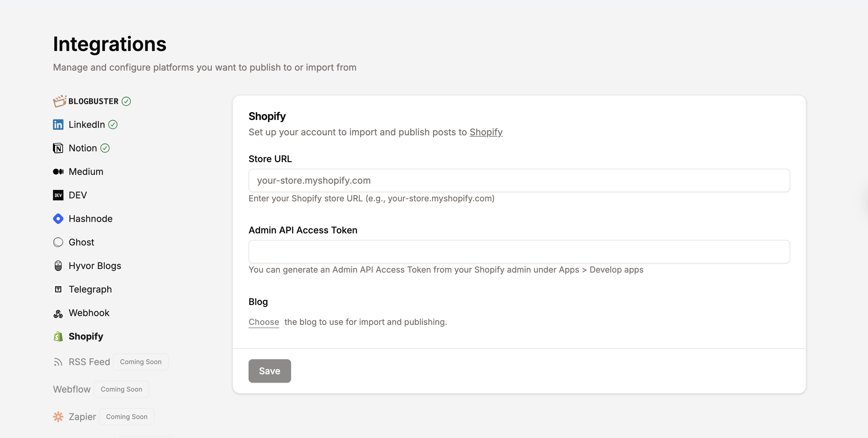Image resolution: width=868 pixels, height=438 pixels.
Task: Click the Blogbuster clapperboard logo icon
Action: coord(60,101)
